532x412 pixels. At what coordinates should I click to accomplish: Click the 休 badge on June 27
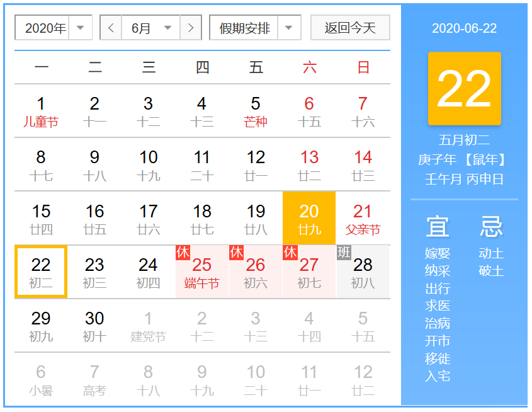290,253
